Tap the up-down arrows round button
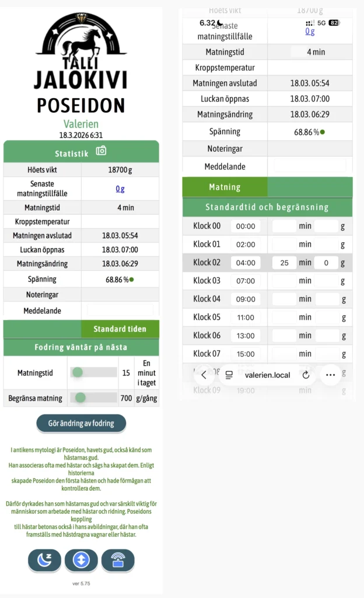The image size is (364, 598). [x=81, y=560]
